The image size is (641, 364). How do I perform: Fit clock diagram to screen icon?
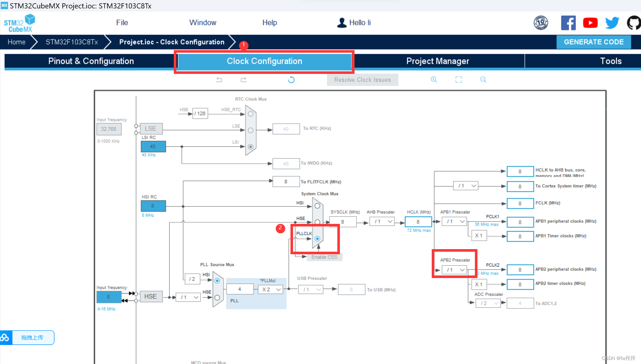[x=459, y=79]
